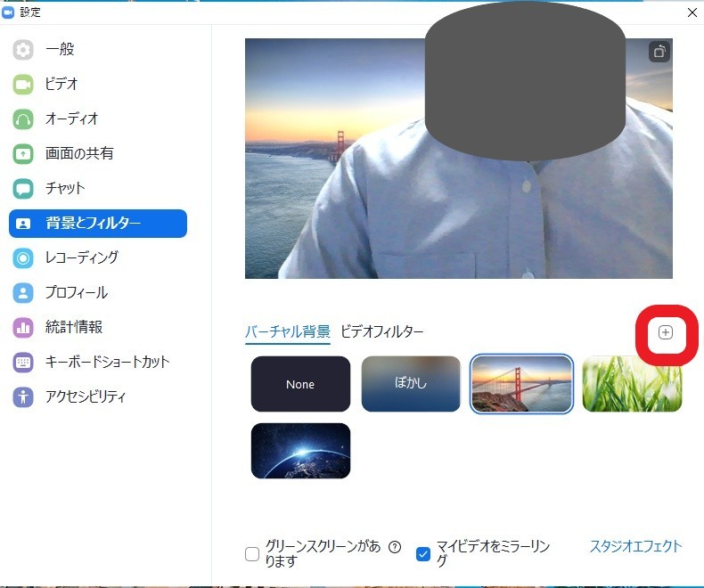Click the Zoom logo in title bar

[8, 12]
